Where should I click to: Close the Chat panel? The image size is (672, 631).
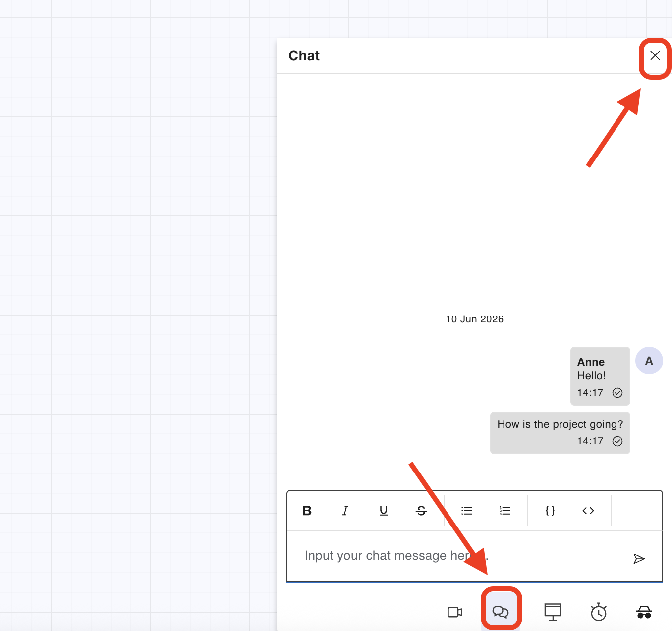(x=655, y=55)
